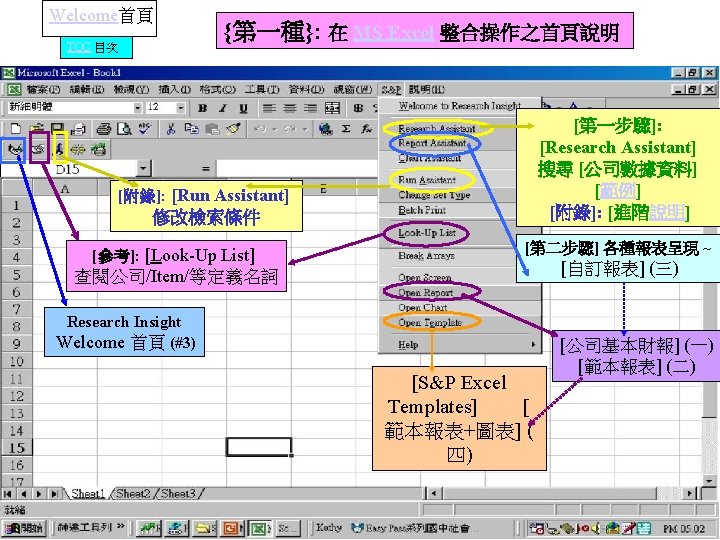This screenshot has height=540, width=720.
Task: Center-align text using the toolbar
Action: (x=290, y=108)
